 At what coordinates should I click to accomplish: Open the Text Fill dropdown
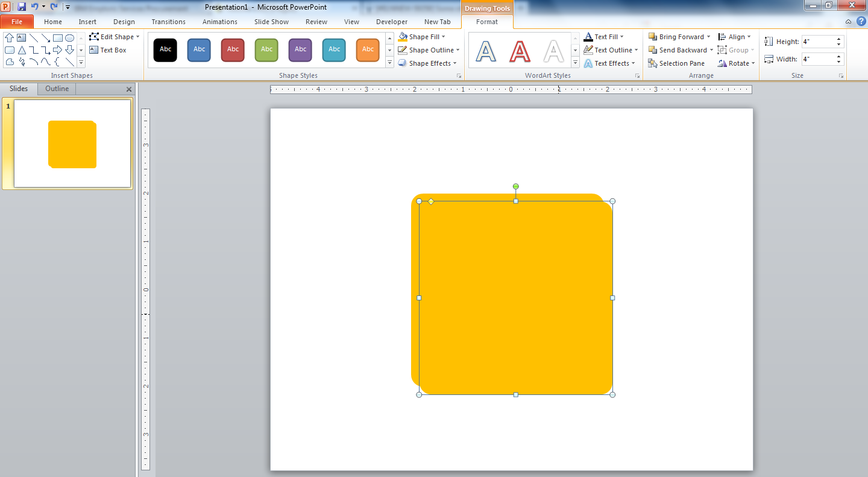pos(604,37)
